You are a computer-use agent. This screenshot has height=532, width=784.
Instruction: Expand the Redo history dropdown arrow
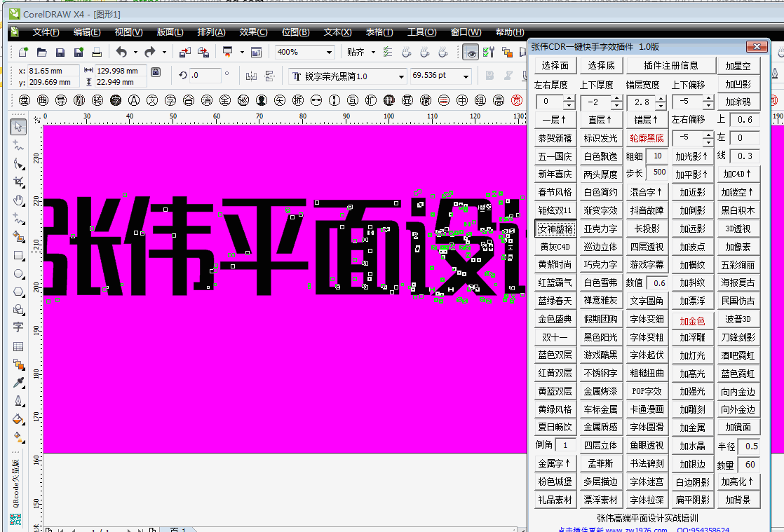pyautogui.click(x=164, y=52)
